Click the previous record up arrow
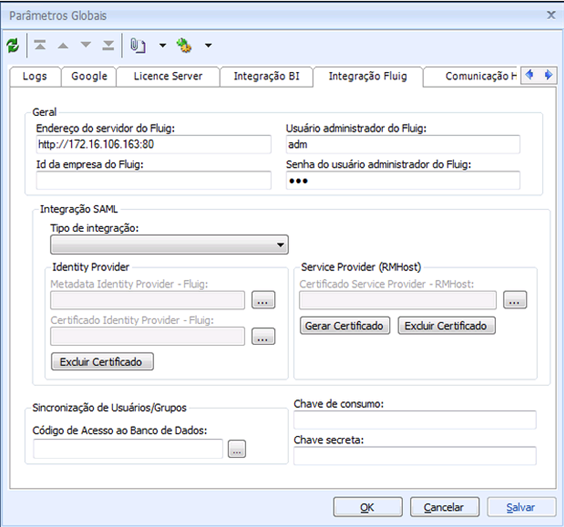The width and height of the screenshot is (564, 527). pyautogui.click(x=63, y=46)
